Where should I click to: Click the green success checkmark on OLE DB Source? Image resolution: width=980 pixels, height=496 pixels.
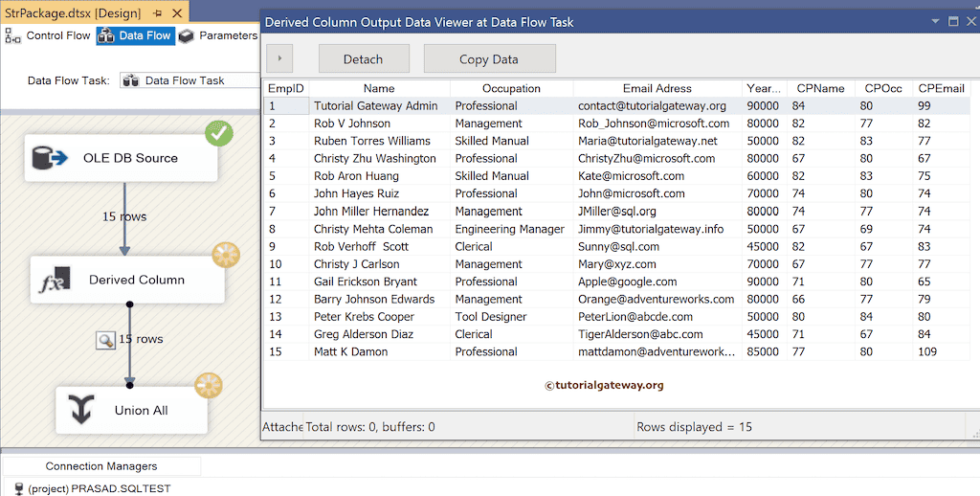coord(219,133)
